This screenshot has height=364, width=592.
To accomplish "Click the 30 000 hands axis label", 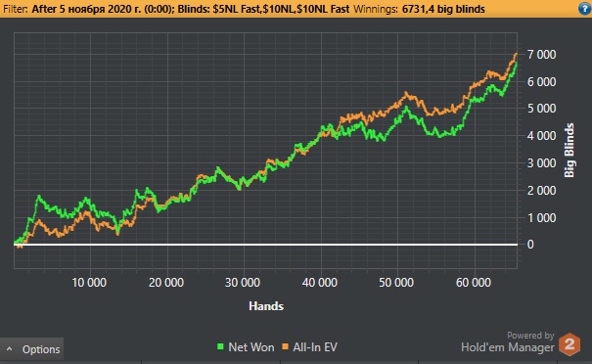I will tap(243, 283).
